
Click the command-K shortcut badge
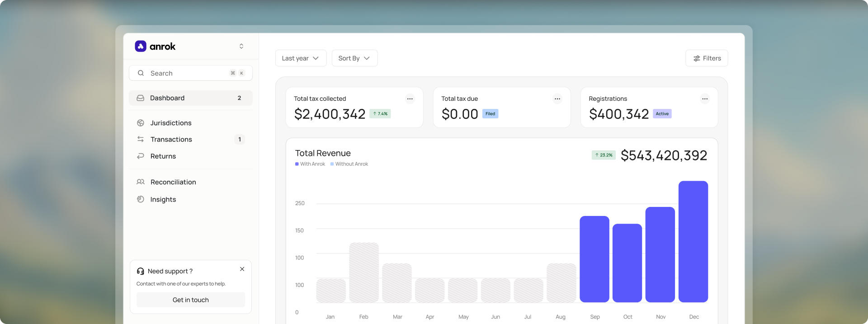pos(237,73)
